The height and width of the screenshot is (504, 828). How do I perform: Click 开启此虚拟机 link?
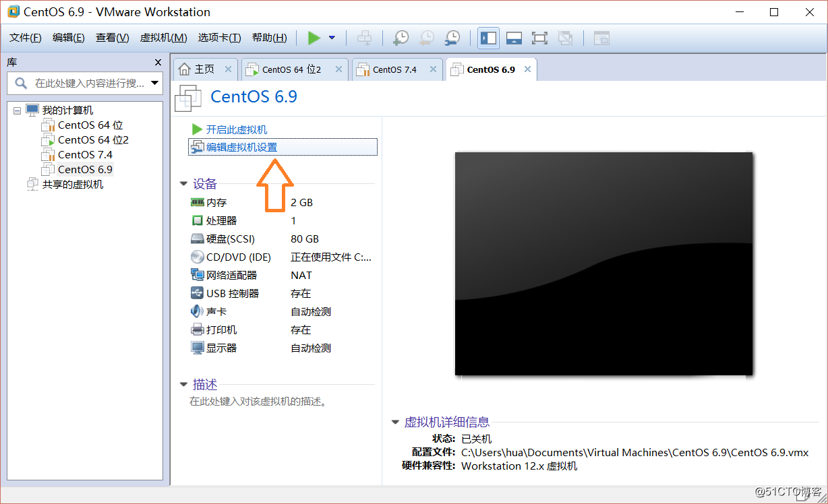(x=237, y=129)
